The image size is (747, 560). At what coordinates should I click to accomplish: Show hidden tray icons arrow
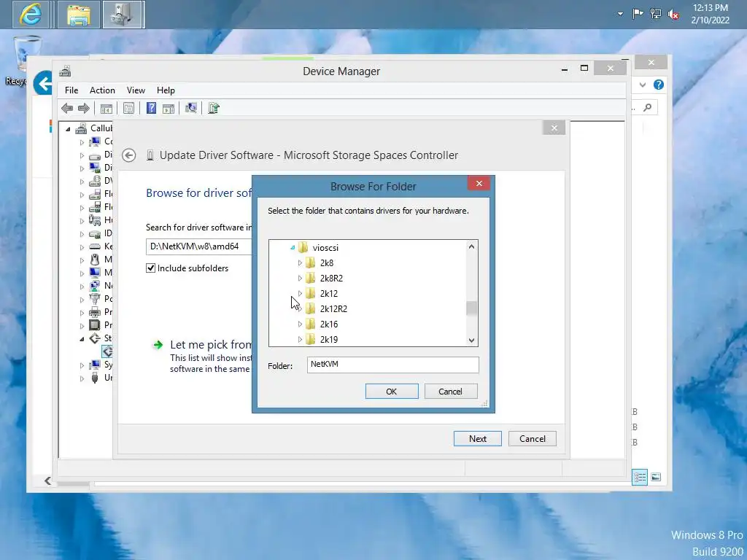(x=620, y=14)
